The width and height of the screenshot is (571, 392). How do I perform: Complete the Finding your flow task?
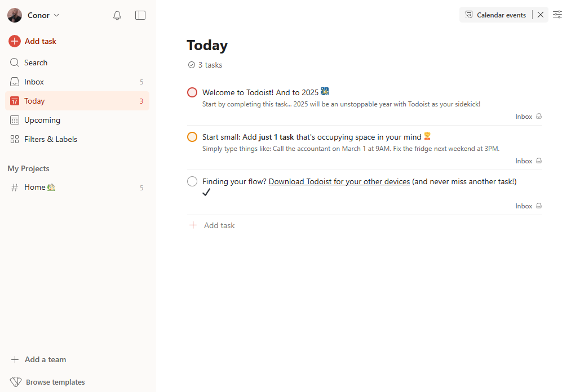(192, 181)
